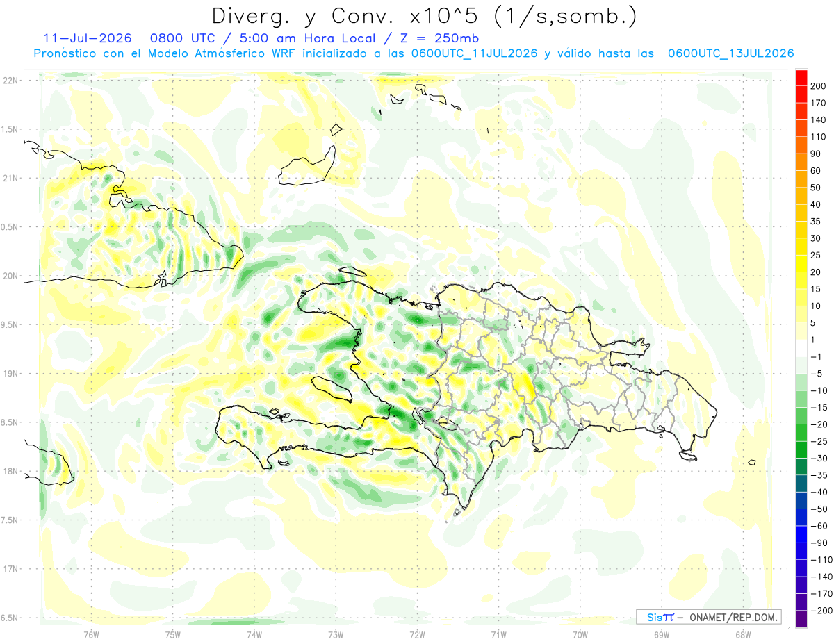Click the '20N' latitude label
This screenshot has width=834, height=644.
[x=10, y=276]
